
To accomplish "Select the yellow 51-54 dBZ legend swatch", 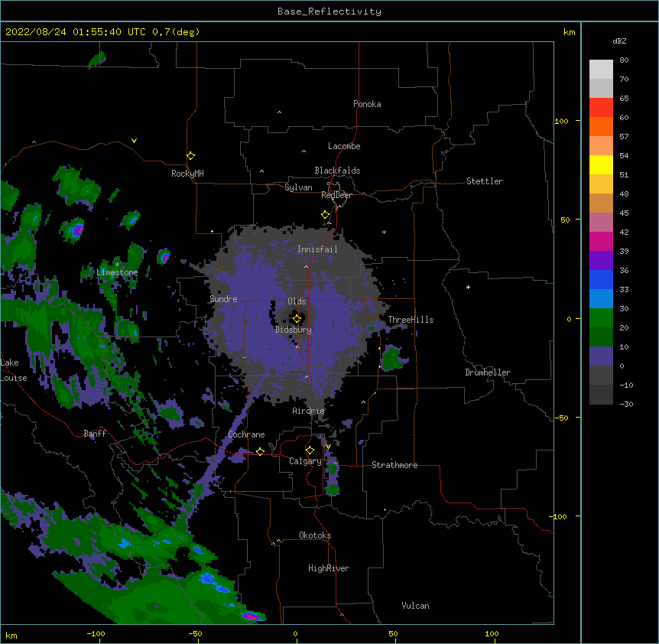I will (601, 164).
